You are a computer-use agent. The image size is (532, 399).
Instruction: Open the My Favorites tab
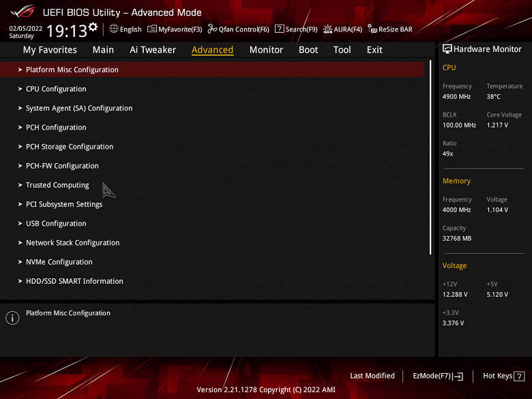click(50, 50)
